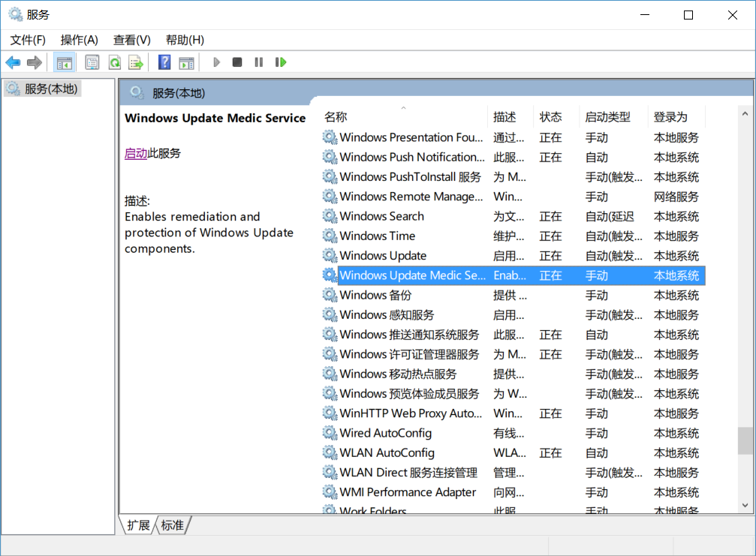Viewport: 756px width, 556px height.
Task: Click the Pause service icon
Action: coord(259,62)
